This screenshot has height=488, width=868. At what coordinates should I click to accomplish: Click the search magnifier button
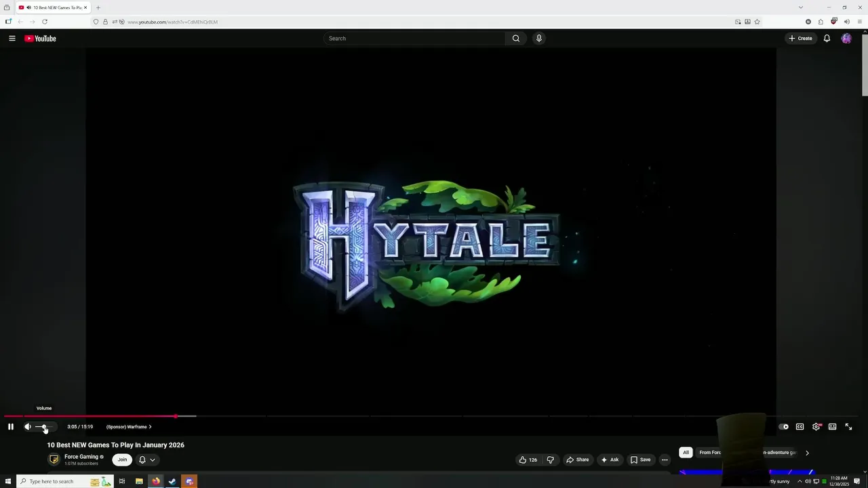coord(516,39)
